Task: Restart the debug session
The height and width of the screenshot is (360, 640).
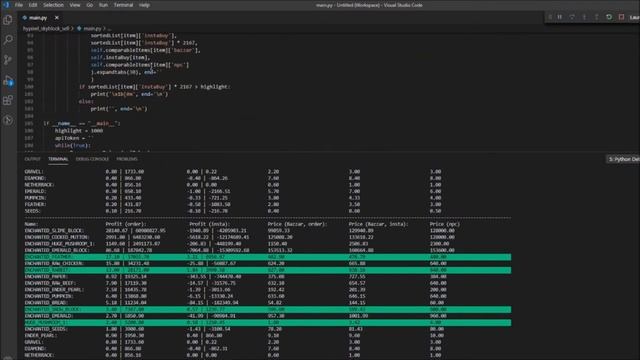Action: point(609,17)
